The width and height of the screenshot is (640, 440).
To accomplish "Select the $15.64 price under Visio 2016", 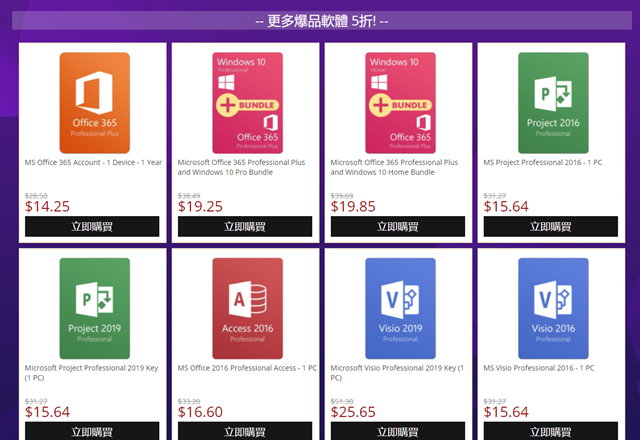I will (x=506, y=412).
